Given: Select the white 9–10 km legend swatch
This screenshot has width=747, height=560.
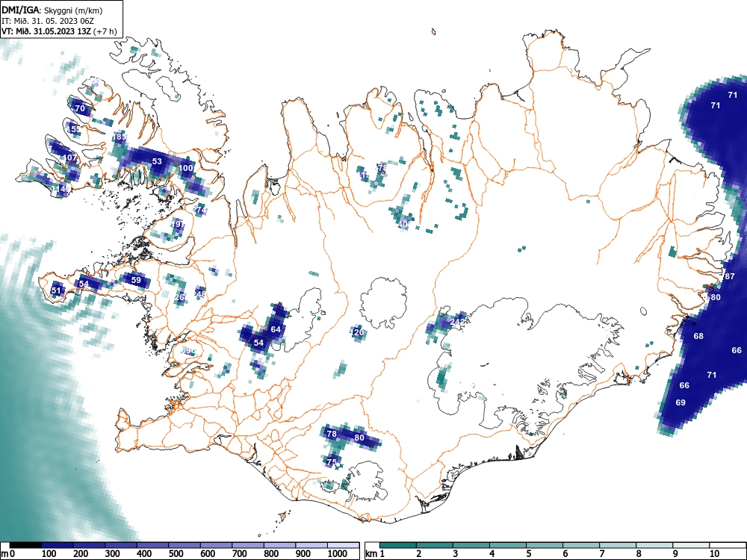Looking at the screenshot, I should click(691, 545).
